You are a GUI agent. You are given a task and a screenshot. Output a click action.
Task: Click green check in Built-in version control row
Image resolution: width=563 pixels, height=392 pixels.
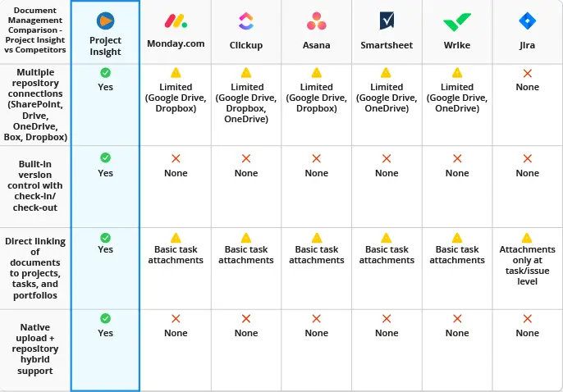105,157
